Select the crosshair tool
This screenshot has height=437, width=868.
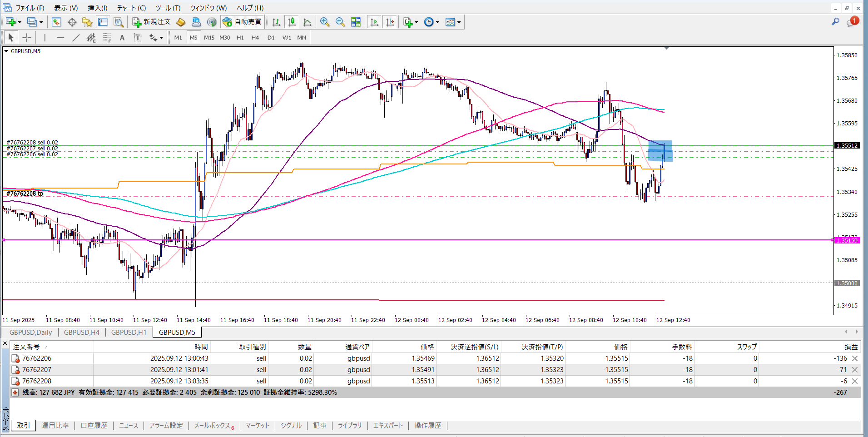point(27,38)
